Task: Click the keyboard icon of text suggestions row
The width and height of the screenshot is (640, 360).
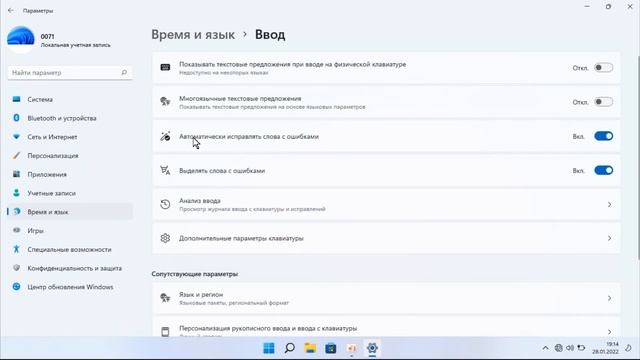Action: [x=165, y=67]
